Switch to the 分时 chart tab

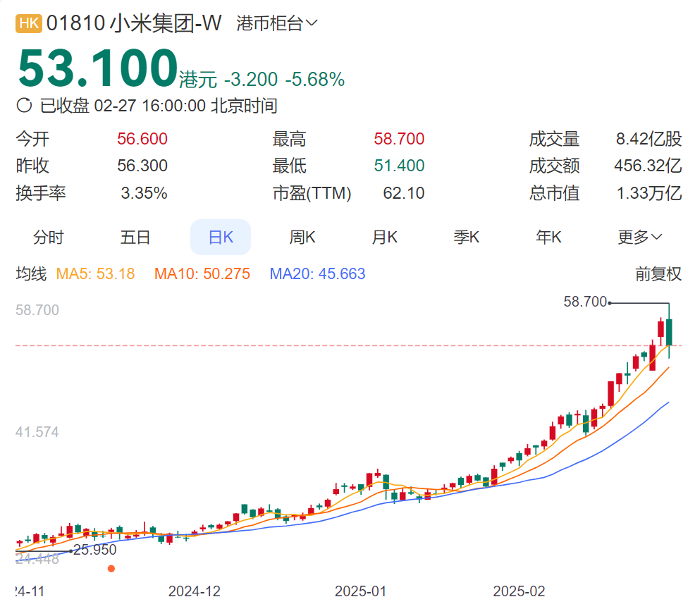coord(49,237)
